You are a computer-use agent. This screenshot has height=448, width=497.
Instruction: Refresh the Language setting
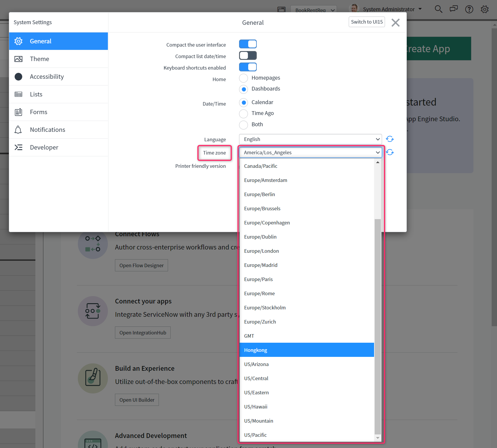[390, 139]
